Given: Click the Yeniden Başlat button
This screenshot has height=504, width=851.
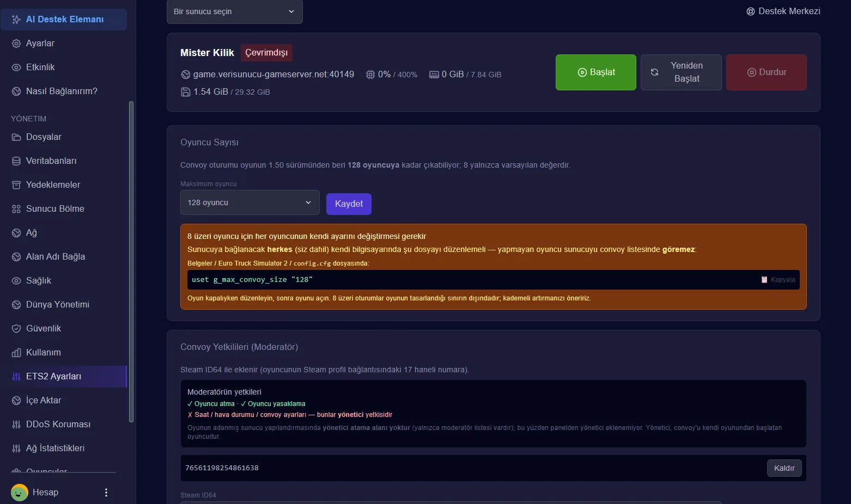Looking at the screenshot, I should point(681,72).
